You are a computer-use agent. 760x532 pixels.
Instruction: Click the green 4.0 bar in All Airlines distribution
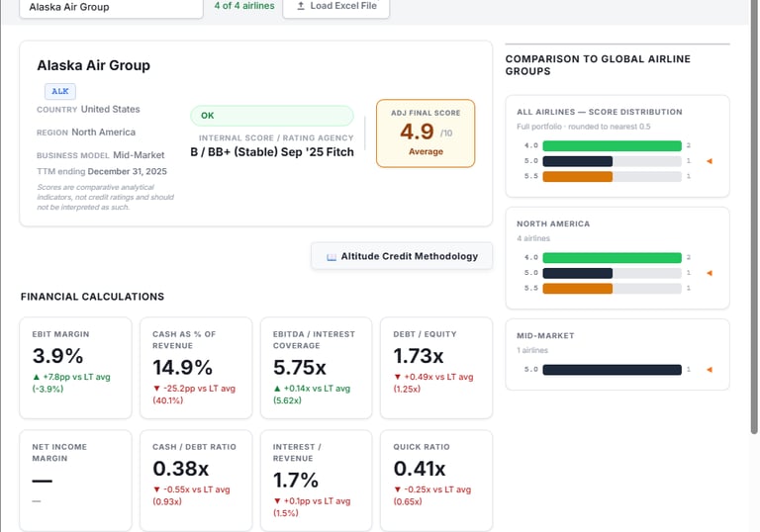click(x=612, y=145)
